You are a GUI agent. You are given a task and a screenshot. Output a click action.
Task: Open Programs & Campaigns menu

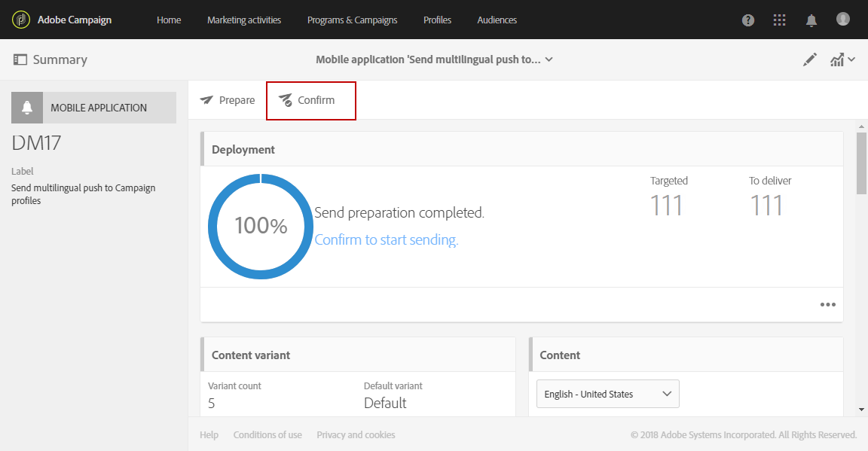pyautogui.click(x=352, y=20)
